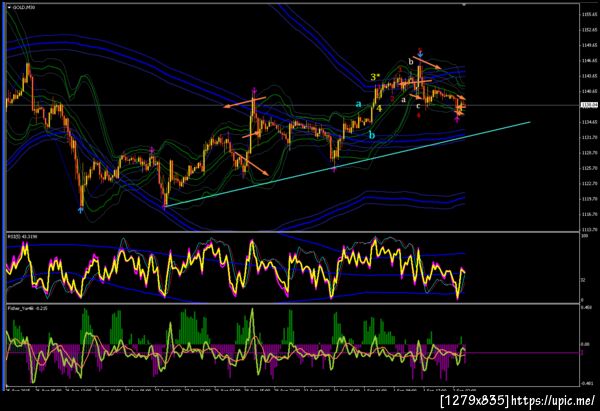The image size is (600, 411).
Task: Select the long orange left-pointing arrow at the spike
Action: click(245, 102)
